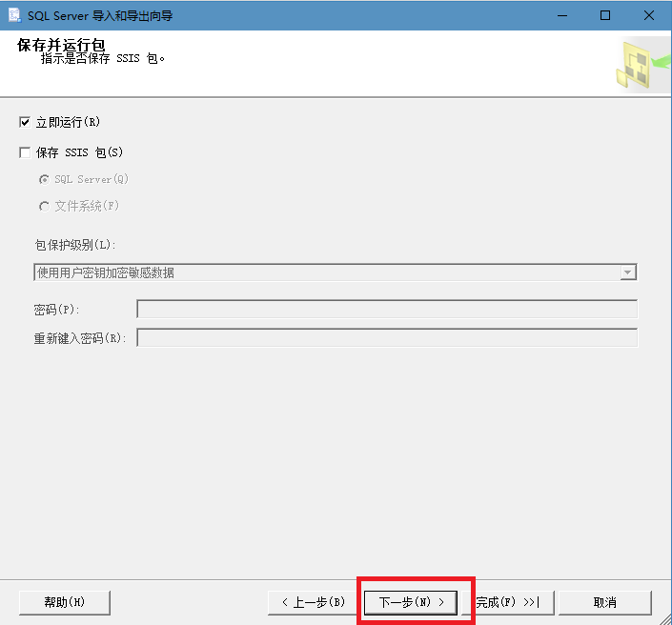Maximize the wizard window
Image resolution: width=672 pixels, height=625 pixels.
(605, 15)
